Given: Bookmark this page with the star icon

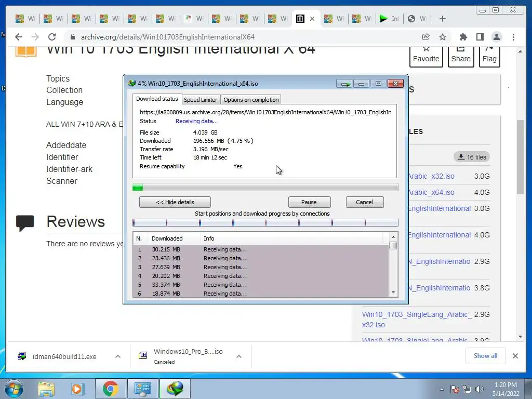Looking at the screenshot, I should [x=443, y=37].
